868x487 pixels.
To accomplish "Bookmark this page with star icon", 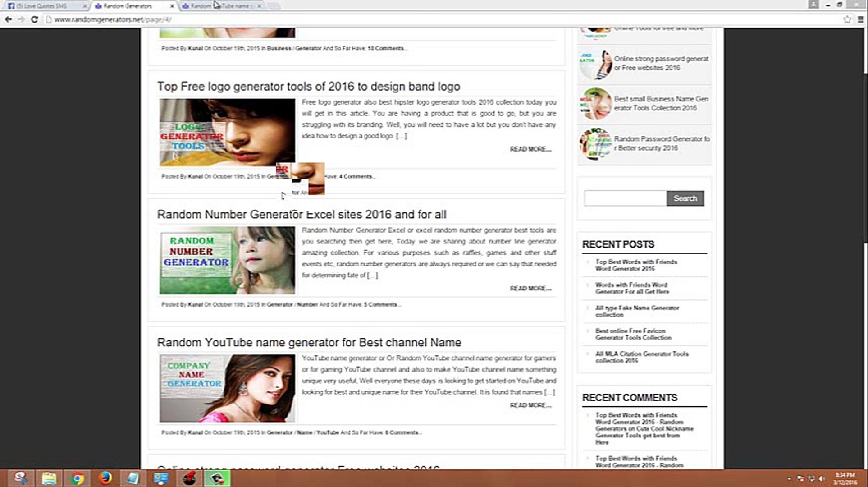I will click(x=847, y=19).
